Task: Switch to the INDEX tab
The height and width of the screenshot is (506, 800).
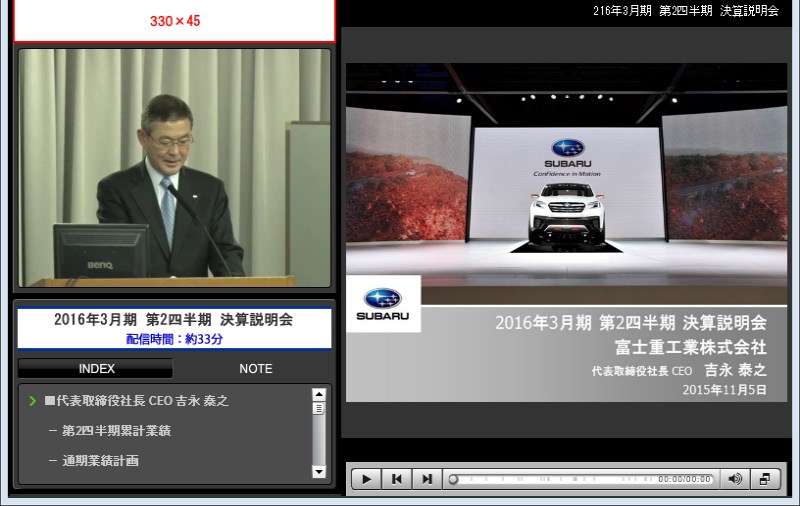Action: click(x=95, y=368)
